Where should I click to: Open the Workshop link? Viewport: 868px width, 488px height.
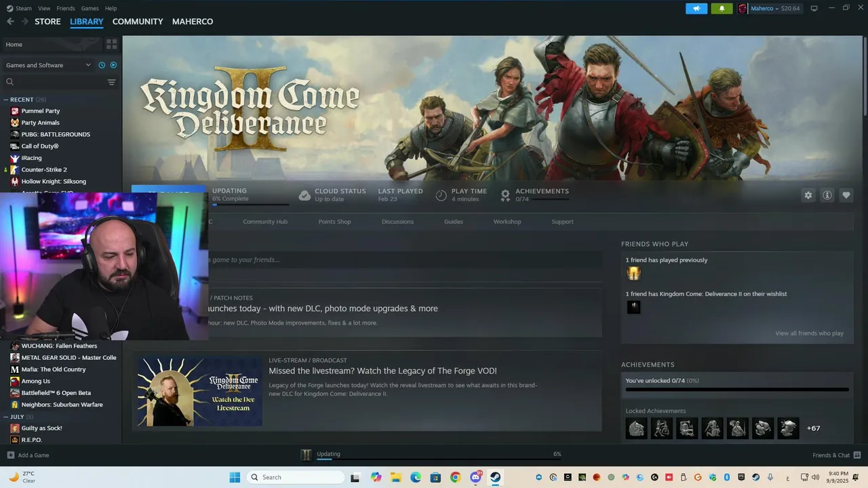507,222
